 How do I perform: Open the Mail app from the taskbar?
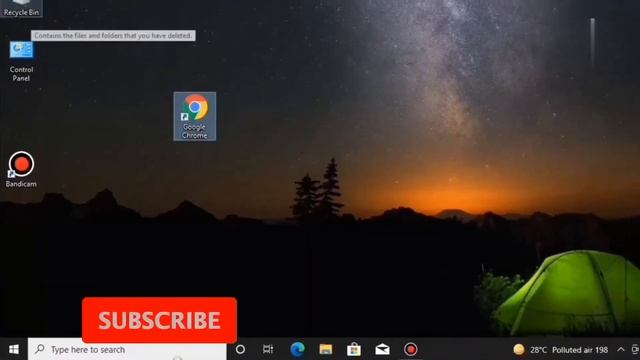382,349
